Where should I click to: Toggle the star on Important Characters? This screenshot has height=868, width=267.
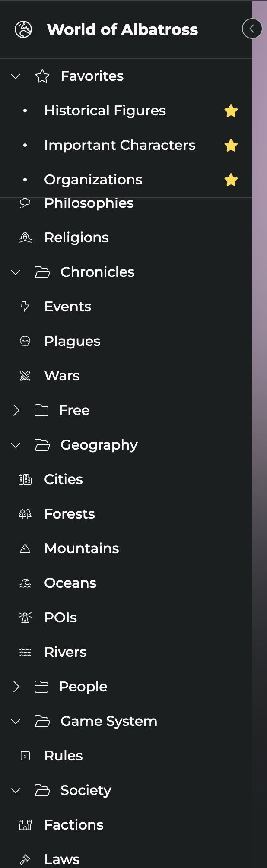pos(231,146)
